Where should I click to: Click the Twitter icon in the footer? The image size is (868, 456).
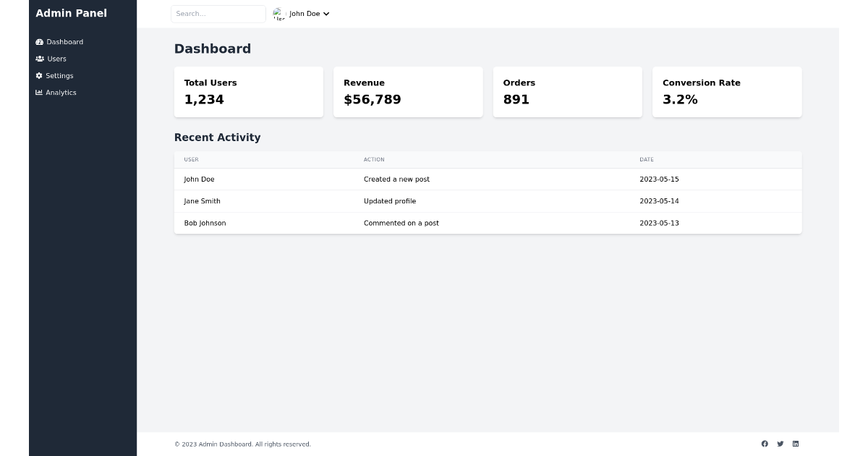[780, 444]
